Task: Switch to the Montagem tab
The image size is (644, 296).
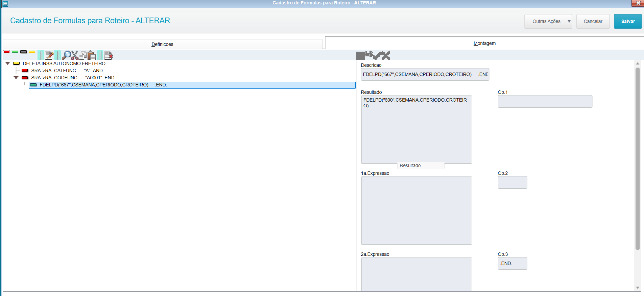Action: pos(484,43)
